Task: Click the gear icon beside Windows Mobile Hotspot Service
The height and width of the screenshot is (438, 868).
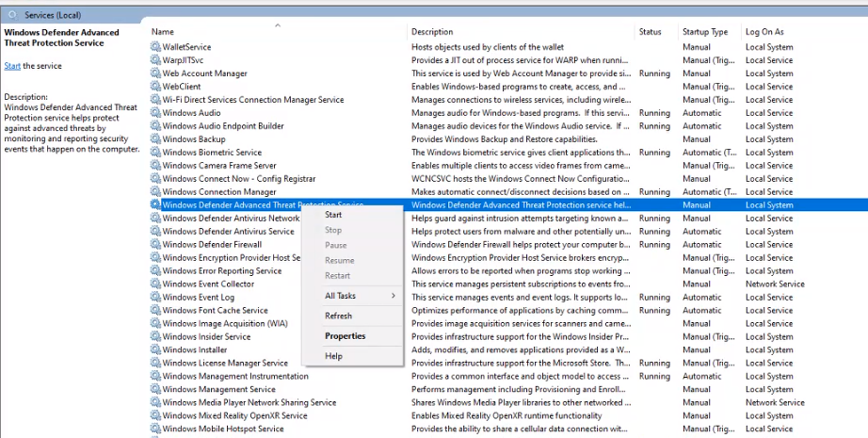Action: [x=155, y=430]
